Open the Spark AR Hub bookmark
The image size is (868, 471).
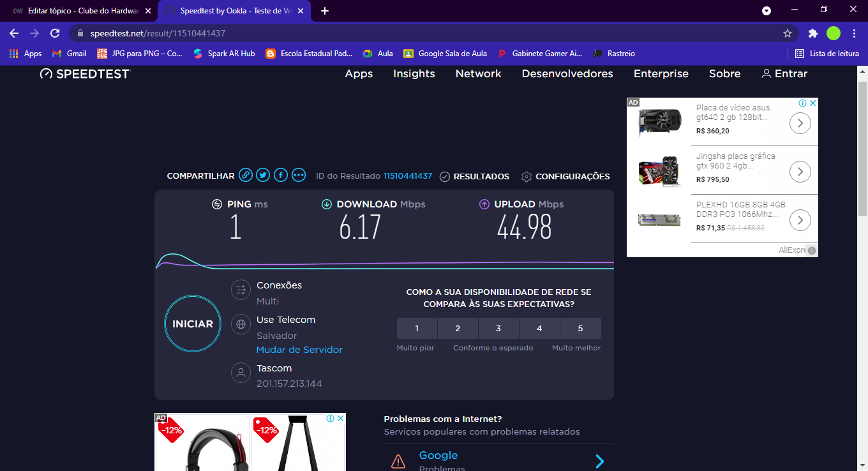tap(224, 54)
